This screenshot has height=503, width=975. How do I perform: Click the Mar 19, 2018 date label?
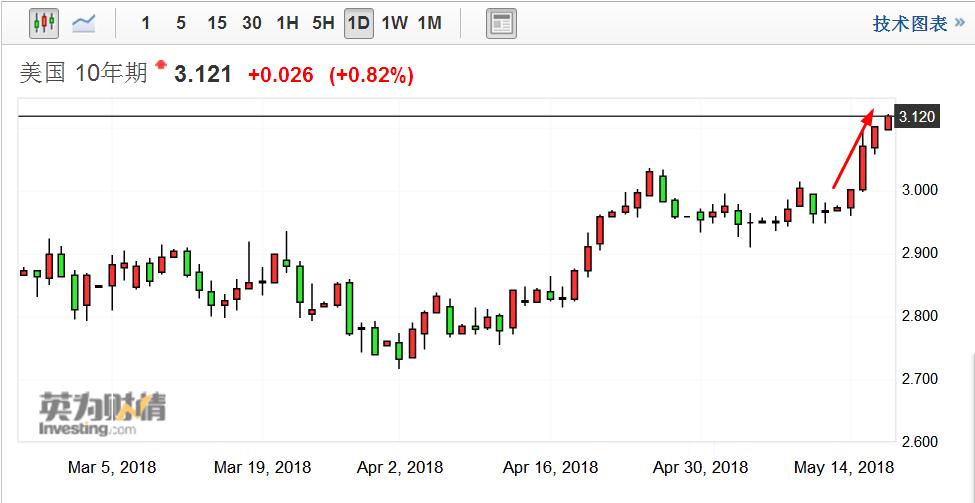point(262,467)
